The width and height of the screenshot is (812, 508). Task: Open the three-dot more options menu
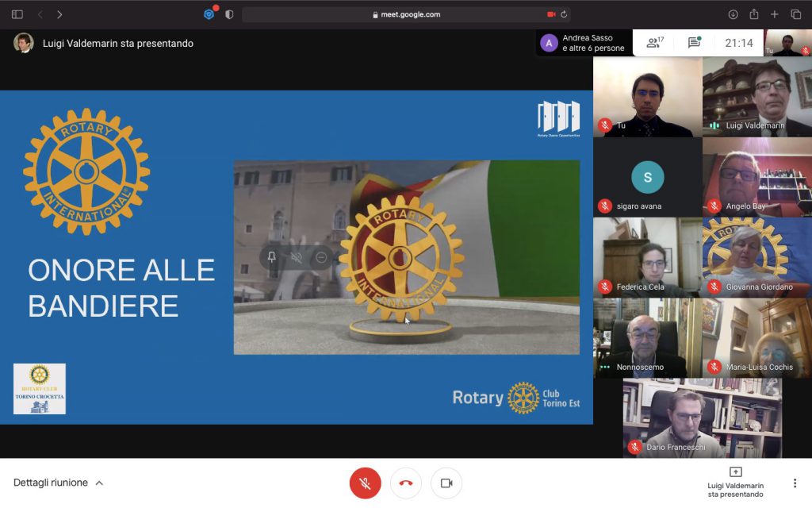(795, 483)
